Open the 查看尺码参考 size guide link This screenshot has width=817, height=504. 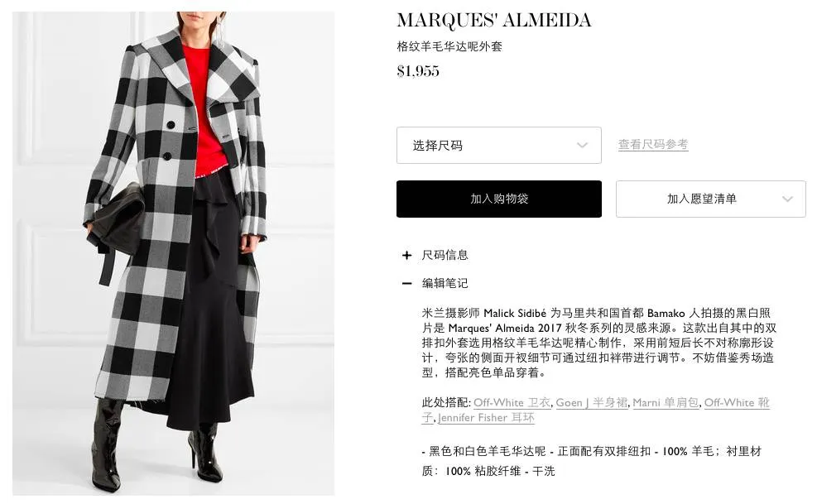653,144
